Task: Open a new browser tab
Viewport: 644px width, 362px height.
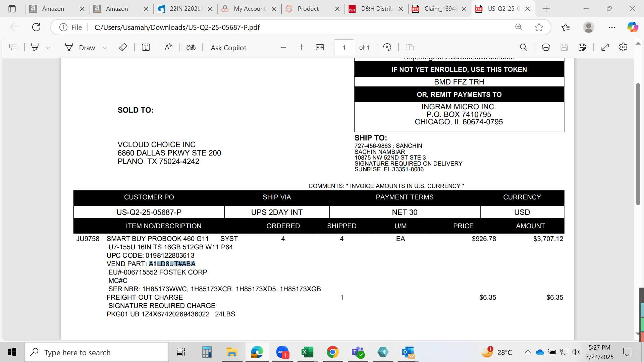Action: pos(546,9)
